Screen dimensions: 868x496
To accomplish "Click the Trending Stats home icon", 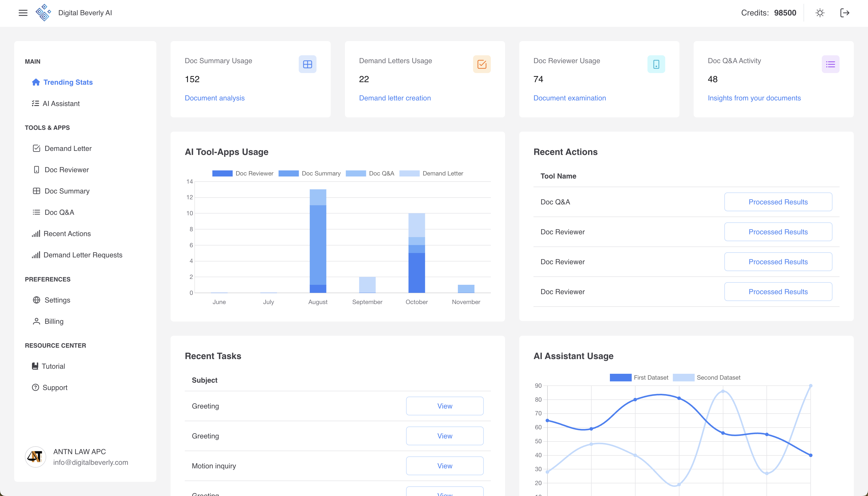I will coord(36,82).
